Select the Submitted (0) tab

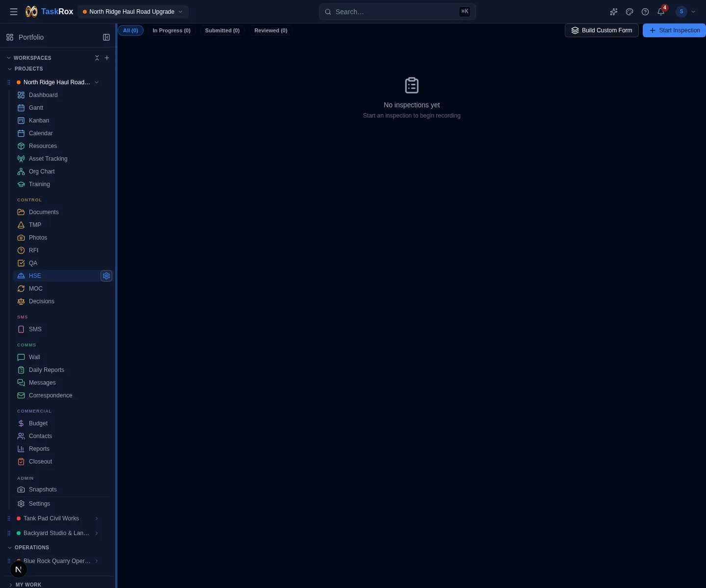[x=223, y=30]
